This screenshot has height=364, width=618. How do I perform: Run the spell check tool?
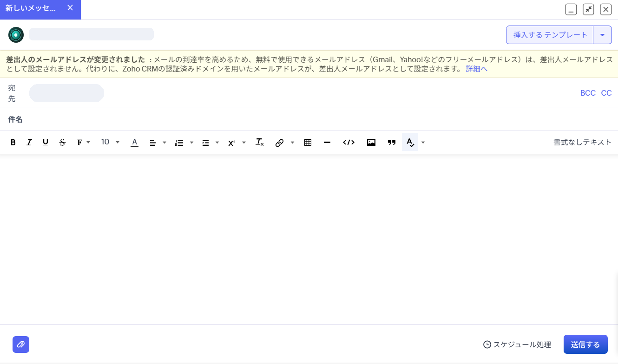click(x=410, y=142)
